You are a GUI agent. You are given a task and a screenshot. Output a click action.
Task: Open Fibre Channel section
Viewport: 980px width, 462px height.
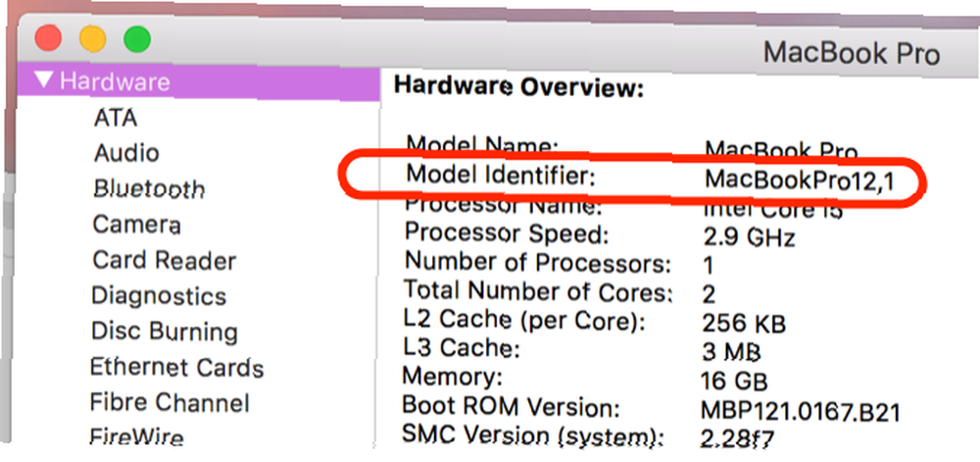tap(169, 403)
